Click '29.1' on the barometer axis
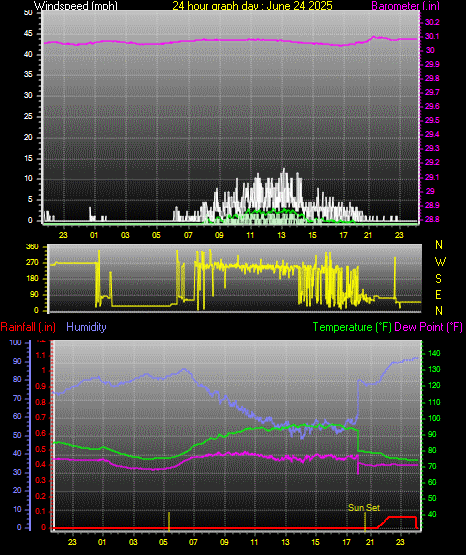Viewport: 466px width, 555px height. [x=432, y=177]
